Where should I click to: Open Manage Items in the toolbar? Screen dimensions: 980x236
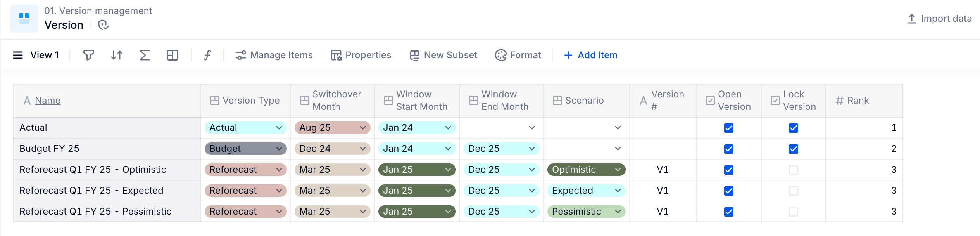pyautogui.click(x=274, y=55)
